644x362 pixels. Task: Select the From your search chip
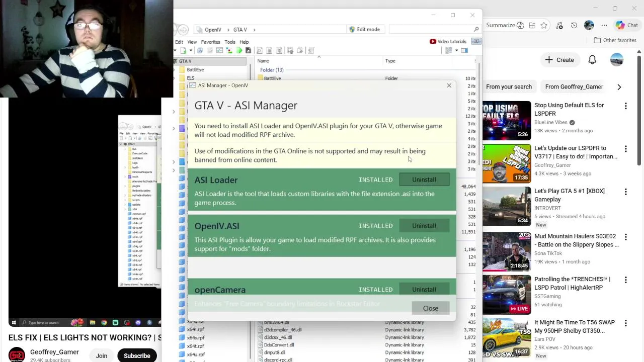(509, 86)
